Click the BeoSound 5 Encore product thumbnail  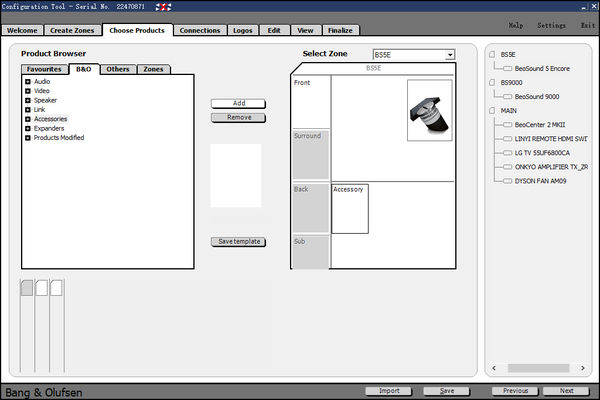429,110
